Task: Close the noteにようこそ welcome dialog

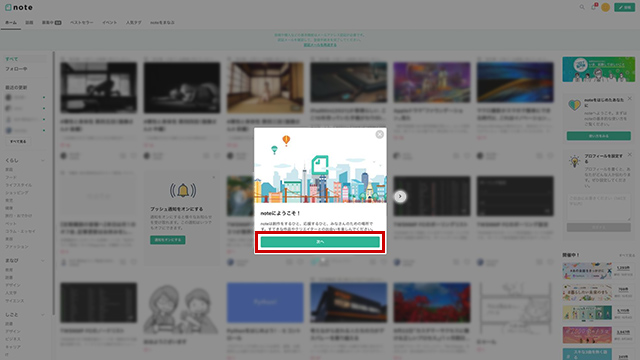Action: pyautogui.click(x=380, y=134)
